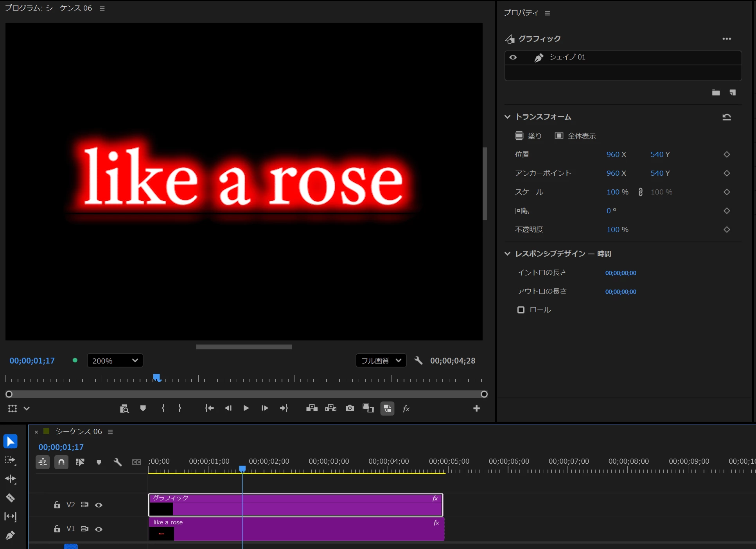Open グラフィック more options ellipsis
Viewport: 756px width, 549px height.
click(727, 39)
